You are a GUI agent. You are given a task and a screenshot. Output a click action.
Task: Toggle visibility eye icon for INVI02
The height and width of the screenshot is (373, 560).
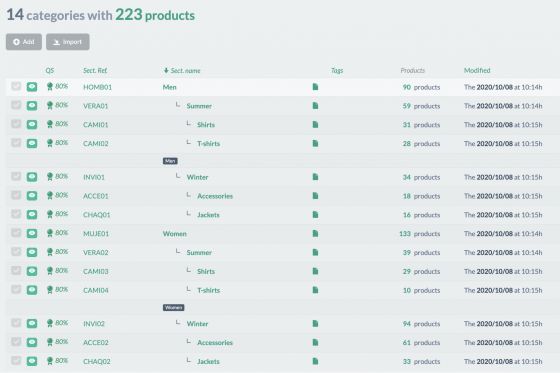click(32, 323)
